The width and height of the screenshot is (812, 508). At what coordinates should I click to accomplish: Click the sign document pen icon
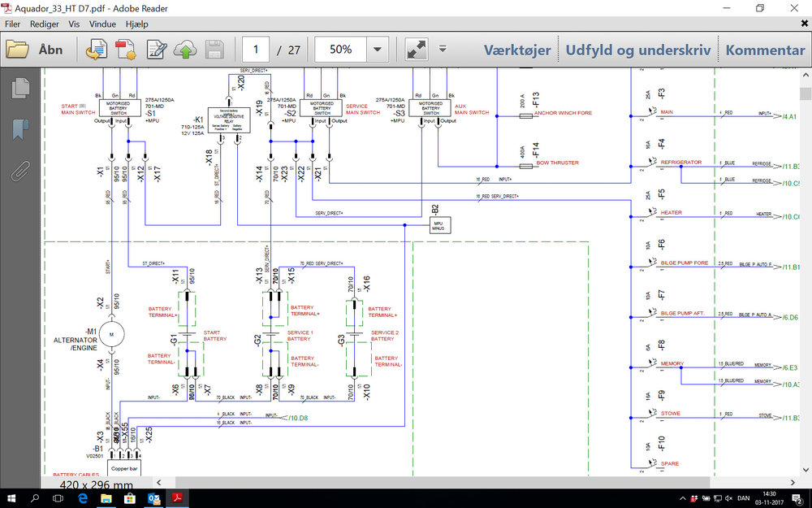pyautogui.click(x=157, y=50)
